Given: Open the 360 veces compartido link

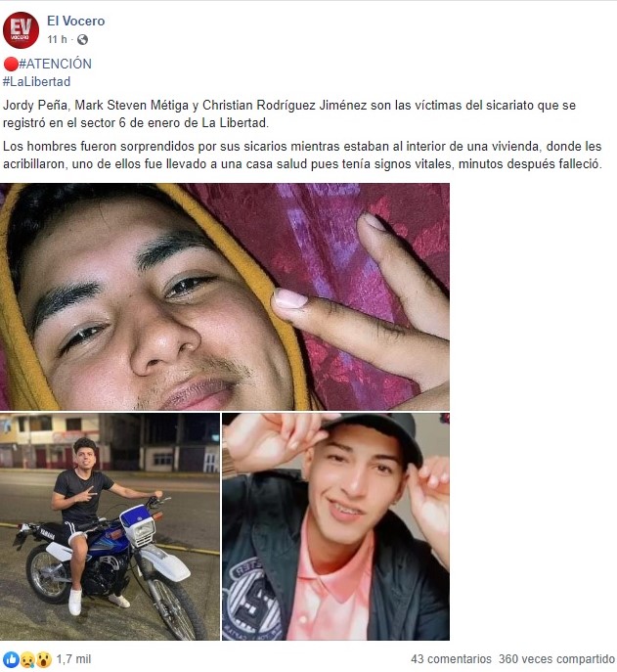Looking at the screenshot, I should pyautogui.click(x=556, y=659).
